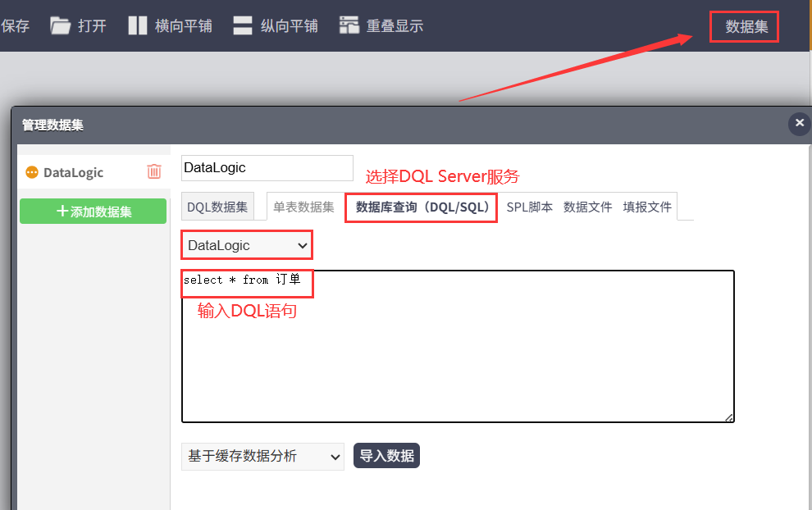
Task: Click the plus icon in add dataset button
Action: 62,211
